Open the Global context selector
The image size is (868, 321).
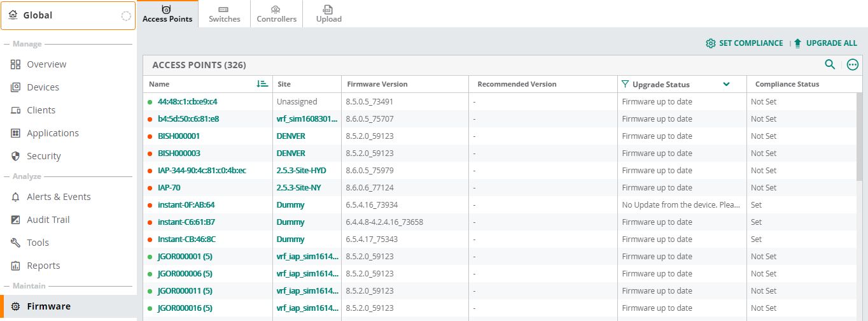(x=68, y=15)
